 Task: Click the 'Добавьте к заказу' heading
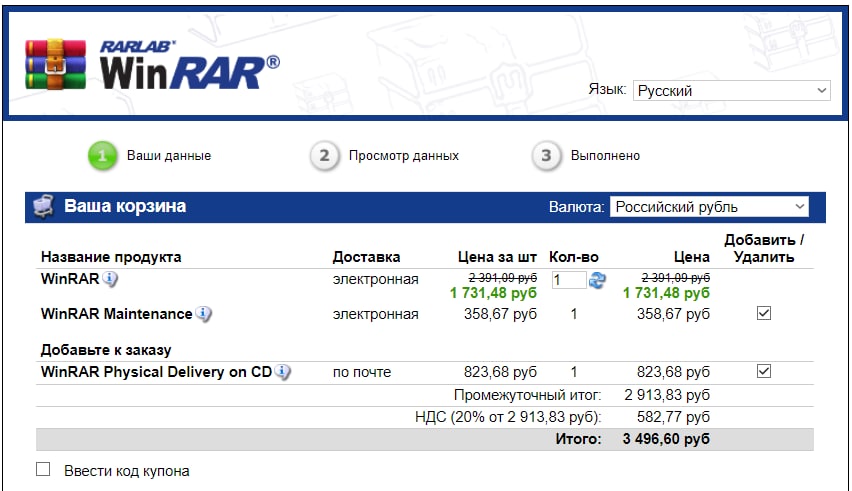pyautogui.click(x=106, y=350)
